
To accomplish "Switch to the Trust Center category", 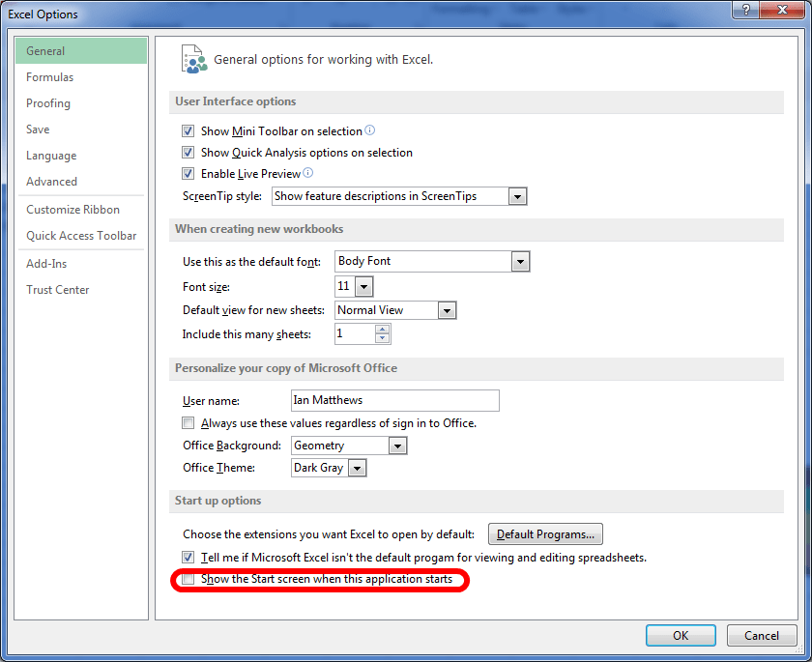I will tap(58, 290).
